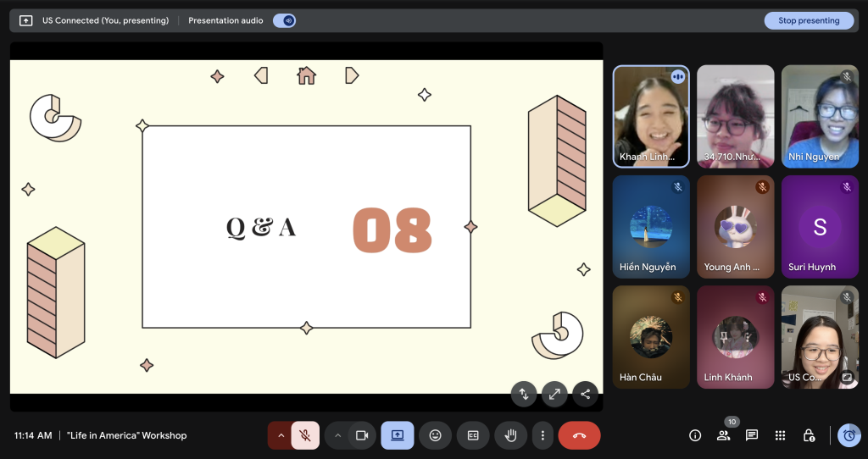Click muted mic icon on Hàn Châu tile
The image size is (868, 459).
(x=677, y=297)
